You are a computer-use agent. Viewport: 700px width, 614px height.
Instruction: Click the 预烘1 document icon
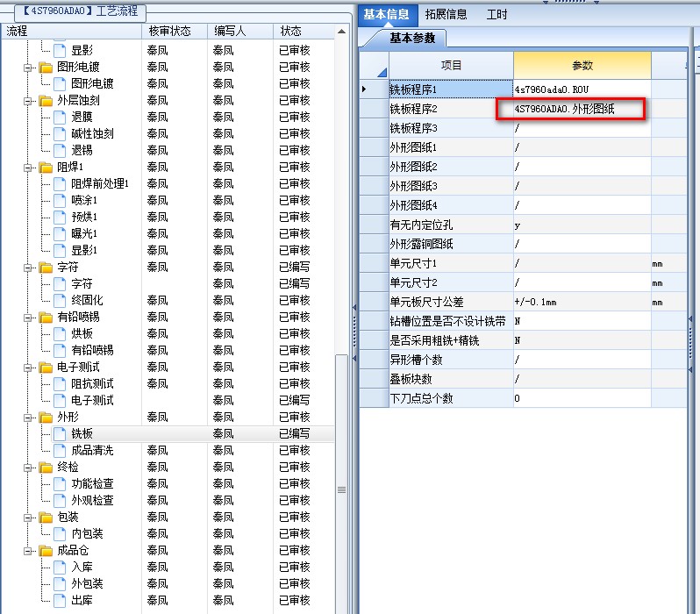[x=60, y=218]
